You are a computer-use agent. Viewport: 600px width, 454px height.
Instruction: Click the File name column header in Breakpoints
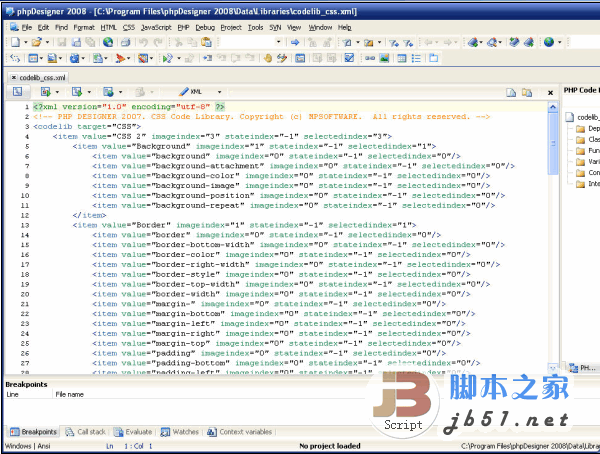[x=69, y=394]
